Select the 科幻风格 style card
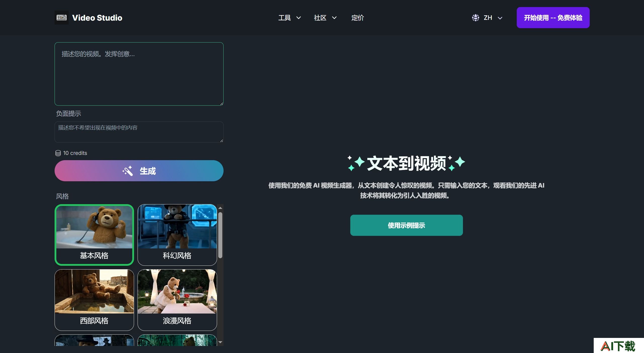This screenshot has height=353, width=644. 177,235
